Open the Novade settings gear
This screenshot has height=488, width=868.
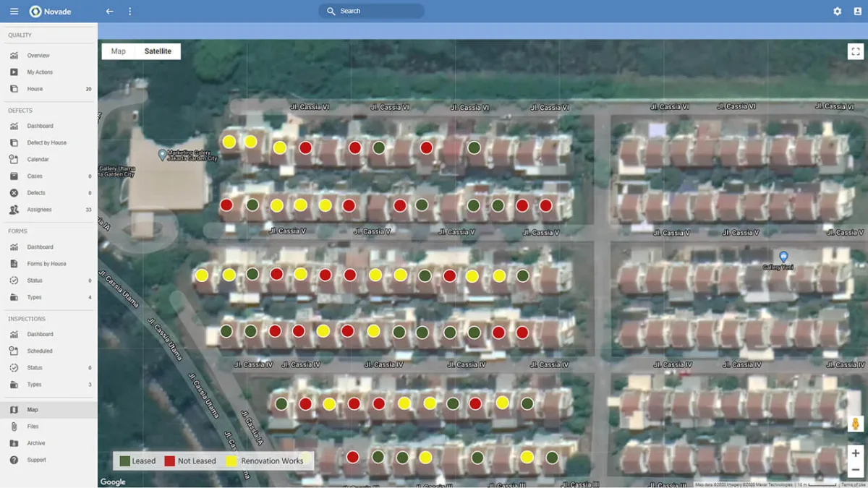(x=837, y=11)
